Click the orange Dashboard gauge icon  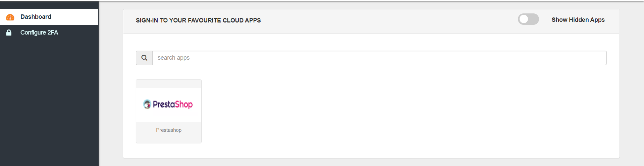pyautogui.click(x=10, y=17)
